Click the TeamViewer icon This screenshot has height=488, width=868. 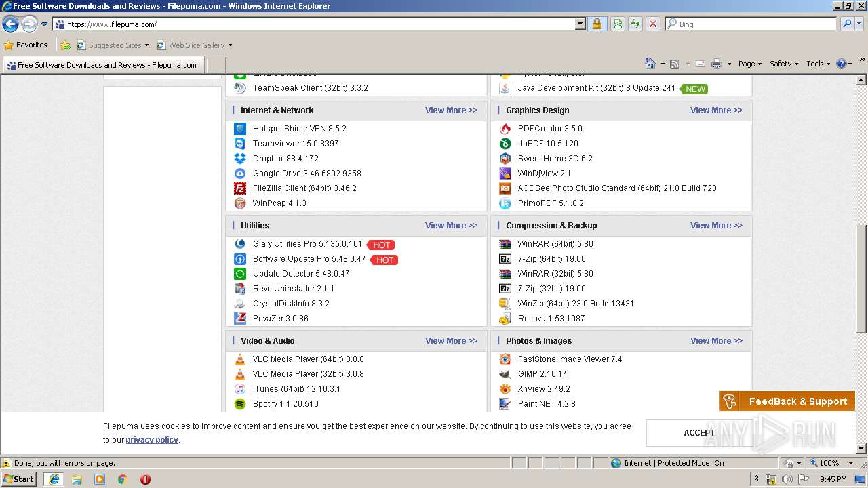point(240,144)
